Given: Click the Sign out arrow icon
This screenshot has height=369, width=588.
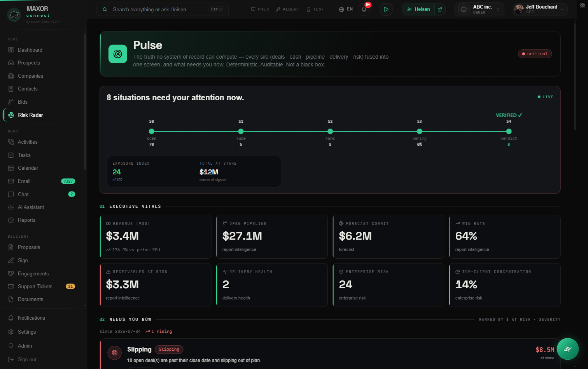Looking at the screenshot, I should click(x=11, y=360).
